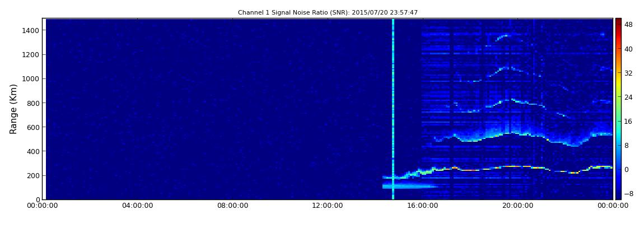Click the 08:00:00 time tick label
This screenshot has height=228, width=644.
point(233,206)
